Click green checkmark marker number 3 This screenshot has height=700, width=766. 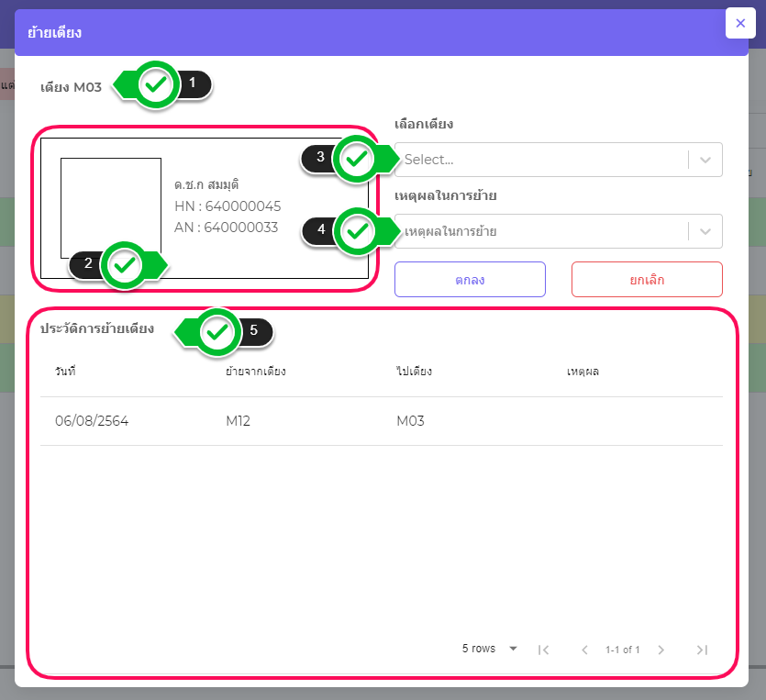coord(357,160)
